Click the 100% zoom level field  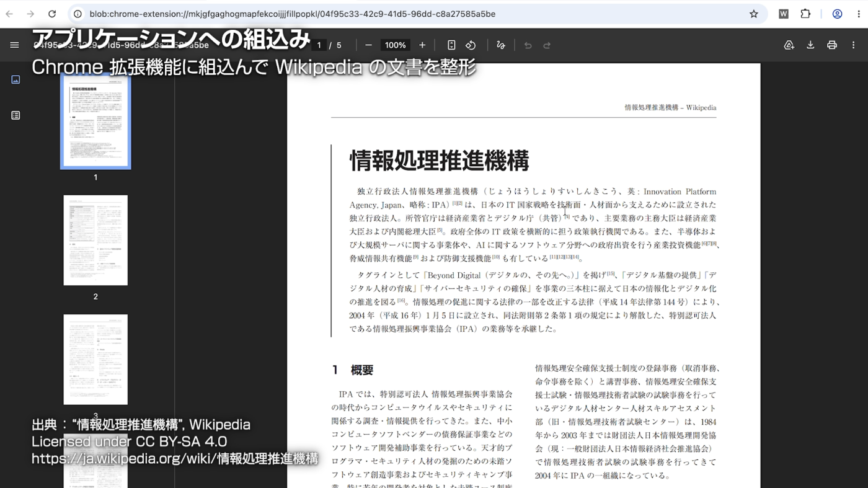click(x=395, y=45)
